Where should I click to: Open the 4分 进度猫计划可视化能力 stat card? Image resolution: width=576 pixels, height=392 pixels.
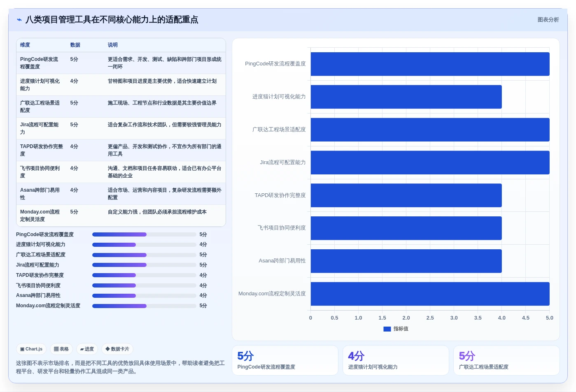(396, 360)
